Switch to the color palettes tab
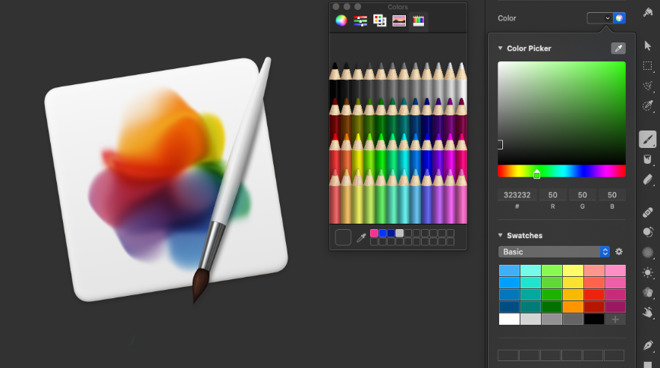 click(380, 20)
